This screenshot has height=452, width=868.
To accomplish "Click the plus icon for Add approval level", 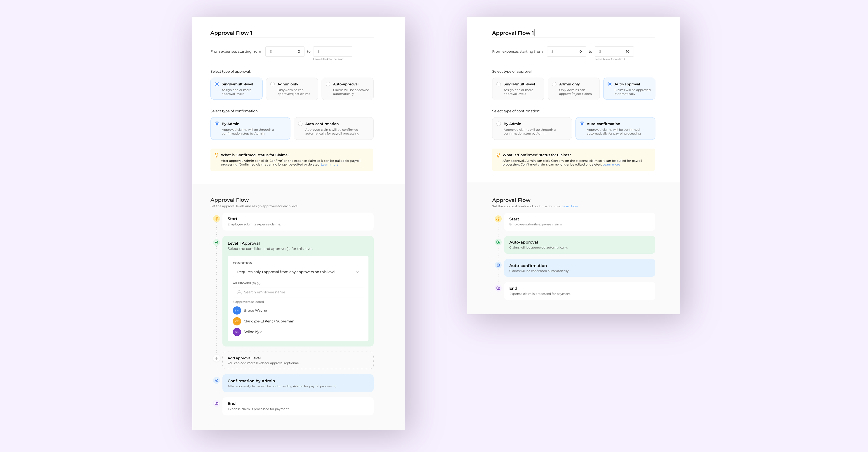I will (x=216, y=358).
